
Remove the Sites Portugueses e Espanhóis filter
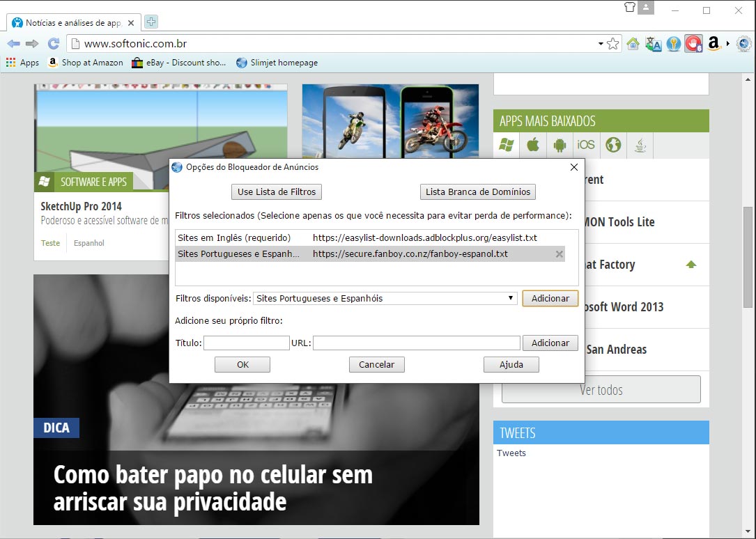pos(560,254)
